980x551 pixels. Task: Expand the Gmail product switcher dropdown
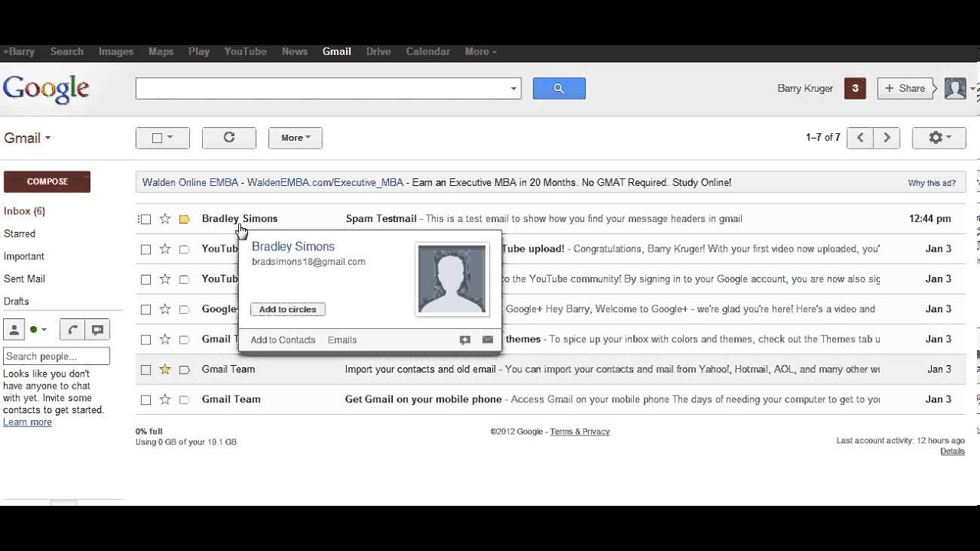[27, 139]
